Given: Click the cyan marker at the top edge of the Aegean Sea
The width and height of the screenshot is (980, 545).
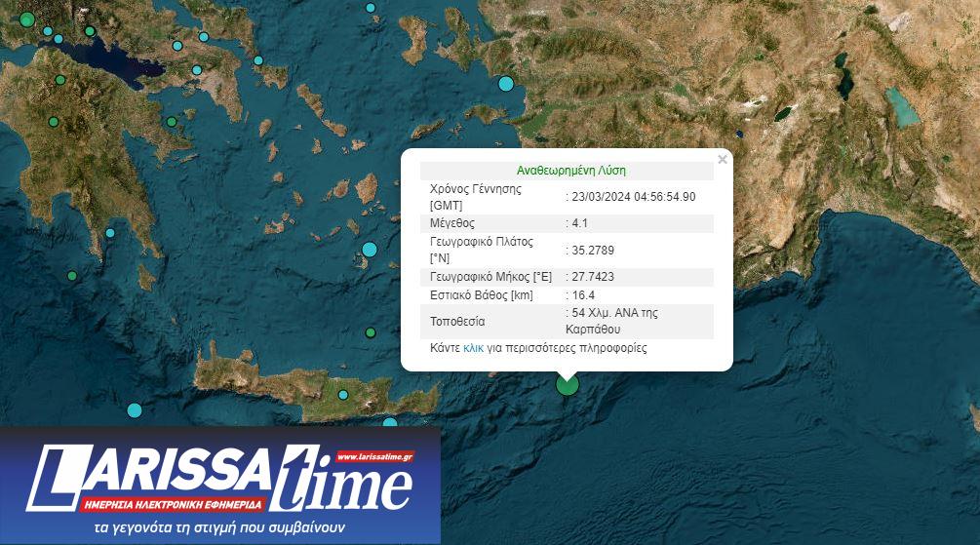Looking at the screenshot, I should tap(371, 8).
